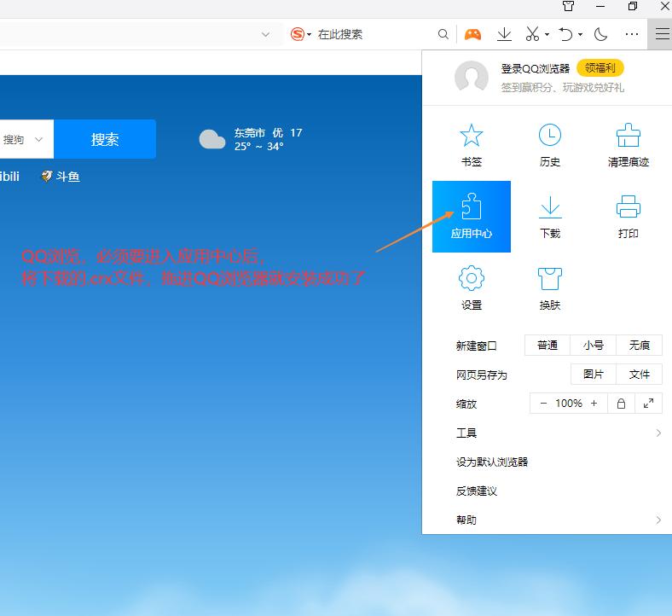Click 登录QQ浏览器 login link
Image resolution: width=672 pixels, height=616 pixels.
pyautogui.click(x=536, y=68)
